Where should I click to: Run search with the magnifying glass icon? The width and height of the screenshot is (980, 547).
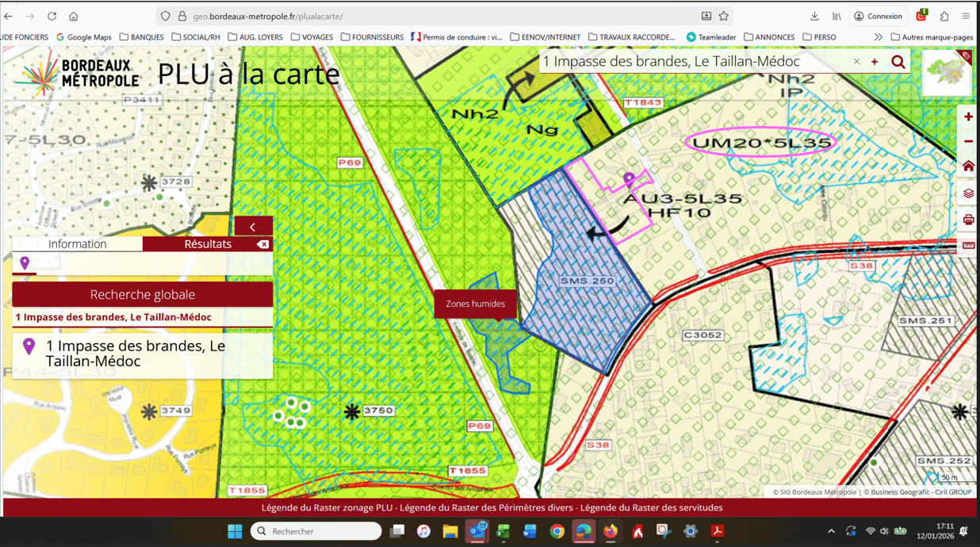point(898,62)
